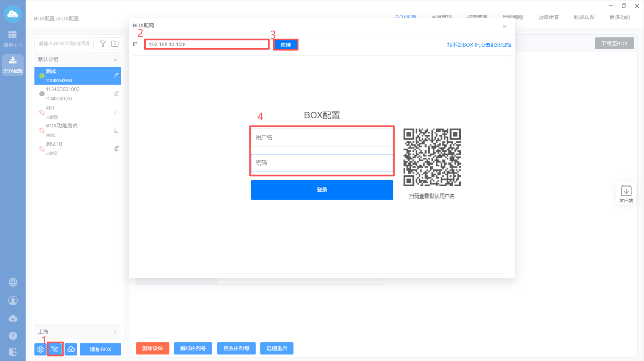Viewport: 644px width, 361px height.
Task: Collapse the 默认分组 group
Action: pyautogui.click(x=115, y=59)
